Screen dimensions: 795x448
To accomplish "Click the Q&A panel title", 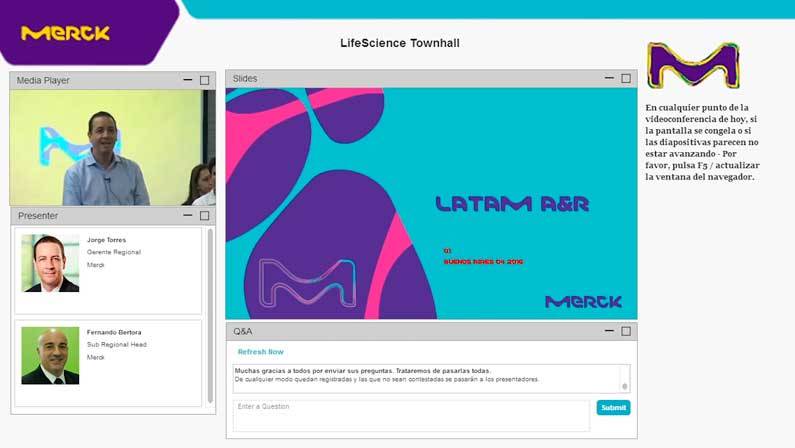I will (x=242, y=331).
